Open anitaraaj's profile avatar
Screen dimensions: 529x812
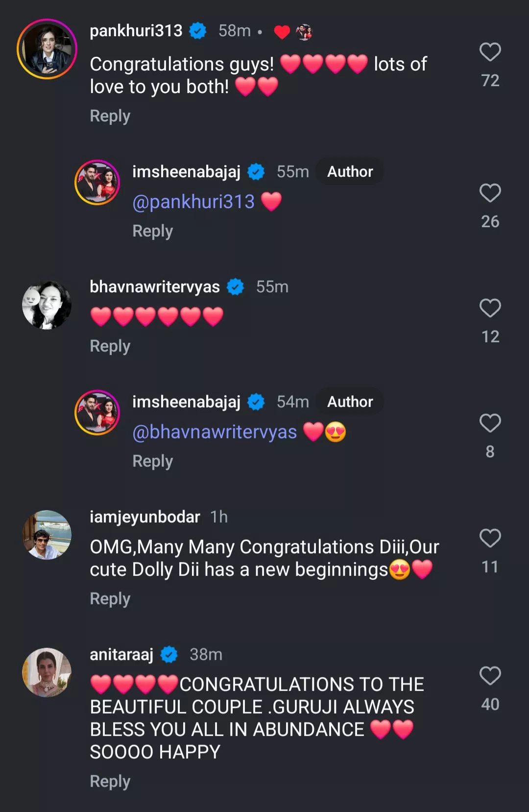coord(47,672)
